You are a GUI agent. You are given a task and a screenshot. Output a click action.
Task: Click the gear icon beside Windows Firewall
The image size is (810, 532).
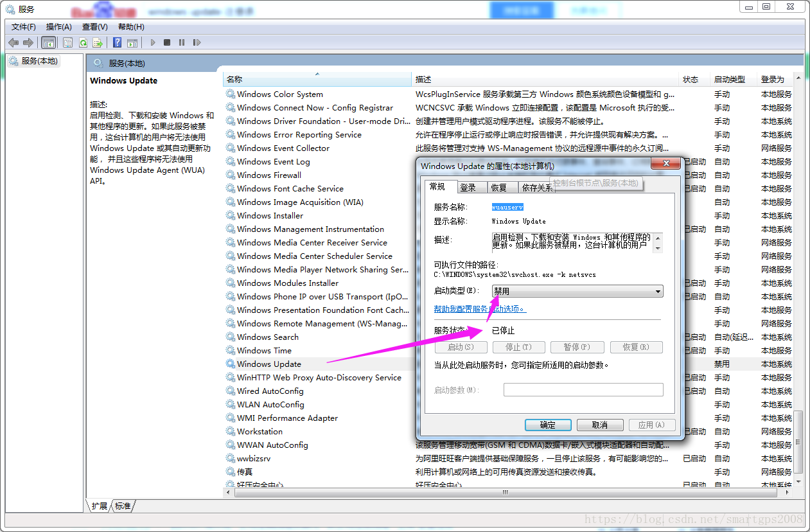[231, 175]
